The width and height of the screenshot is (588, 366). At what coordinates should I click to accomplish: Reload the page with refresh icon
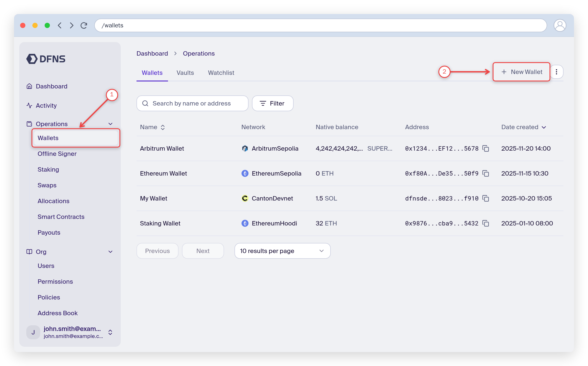(x=84, y=25)
